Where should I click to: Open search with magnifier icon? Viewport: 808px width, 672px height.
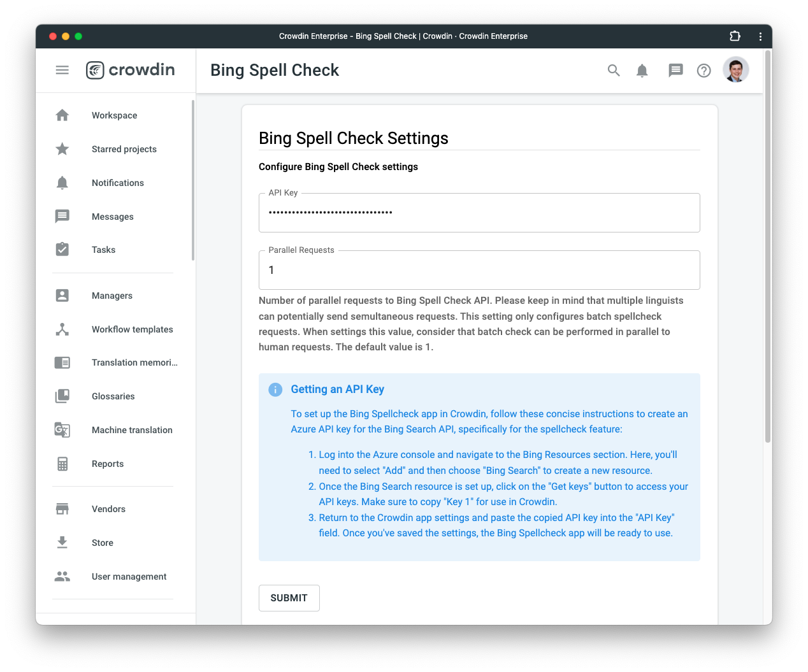click(x=614, y=71)
